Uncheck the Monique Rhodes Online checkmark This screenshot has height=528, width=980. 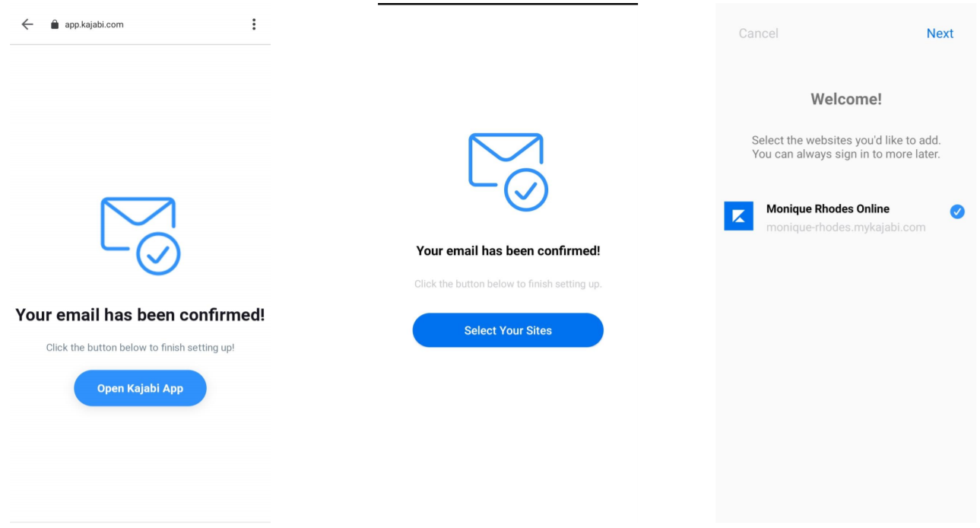[x=957, y=212]
